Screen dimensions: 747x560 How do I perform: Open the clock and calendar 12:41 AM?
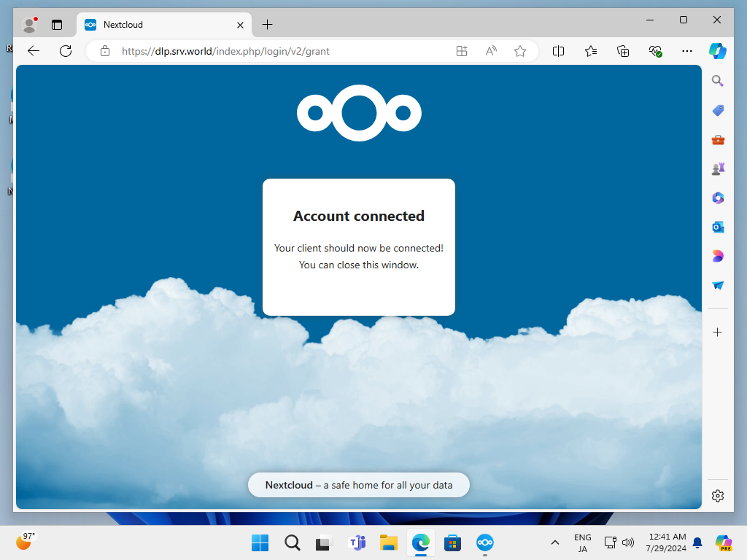[666, 542]
